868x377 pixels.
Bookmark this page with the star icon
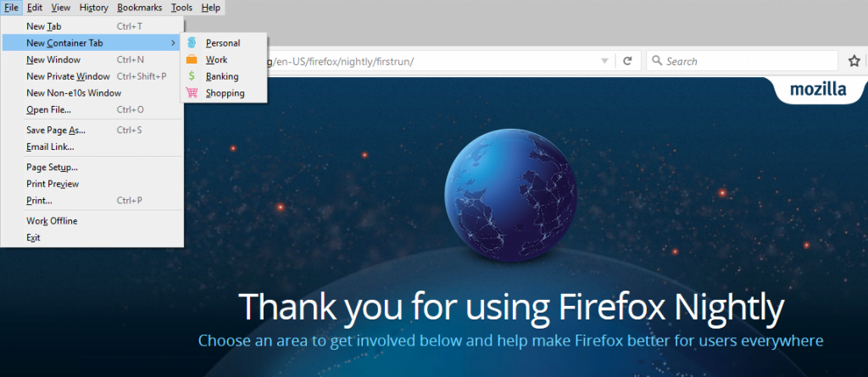tap(854, 61)
